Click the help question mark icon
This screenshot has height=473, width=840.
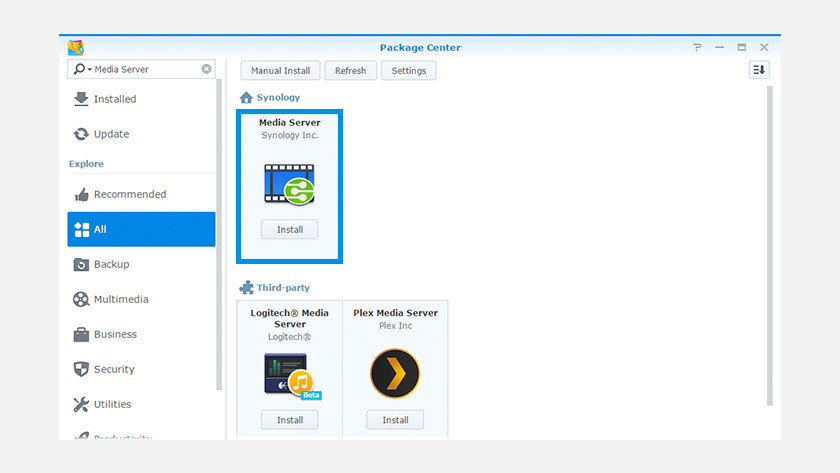(697, 48)
